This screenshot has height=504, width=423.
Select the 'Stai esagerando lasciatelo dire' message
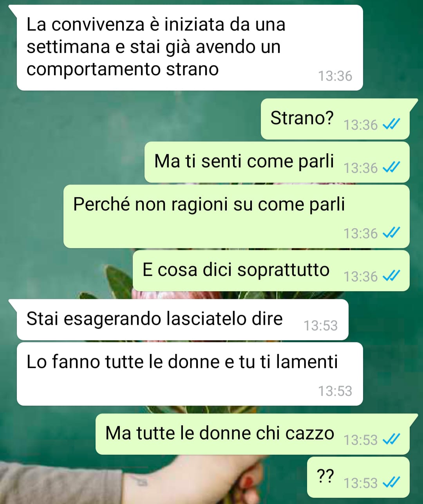182,320
